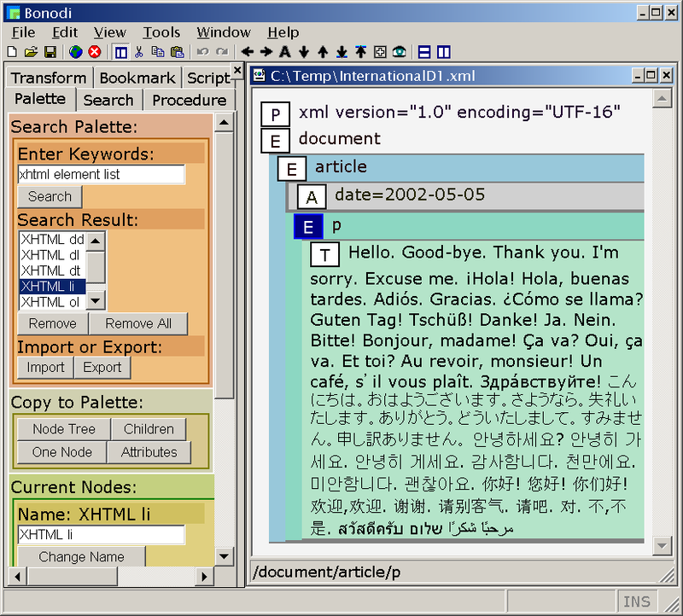
Task: Select XHTML li in search results
Action: (52, 287)
